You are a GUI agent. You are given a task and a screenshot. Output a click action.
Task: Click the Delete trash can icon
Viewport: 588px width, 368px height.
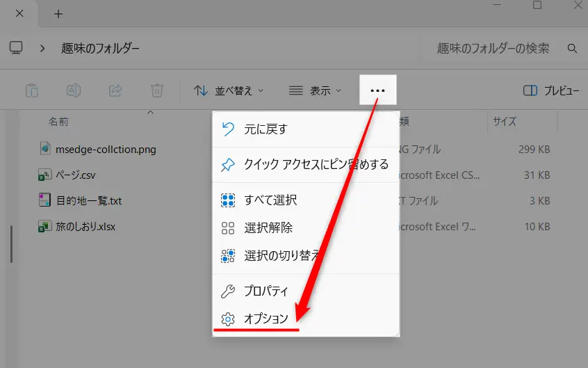coord(157,90)
